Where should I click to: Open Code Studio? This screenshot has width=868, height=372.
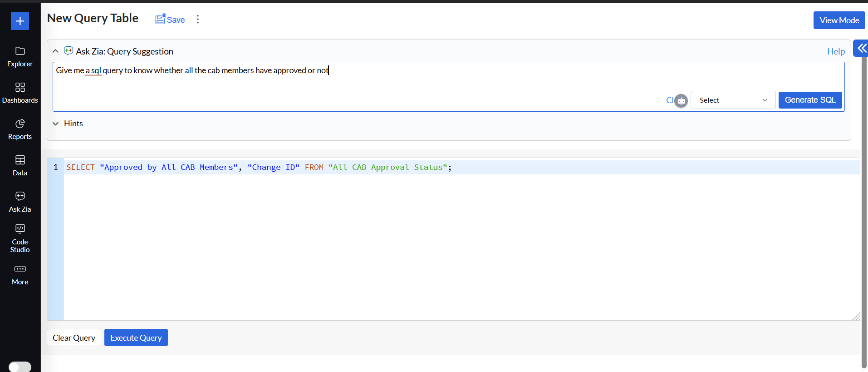tap(20, 238)
